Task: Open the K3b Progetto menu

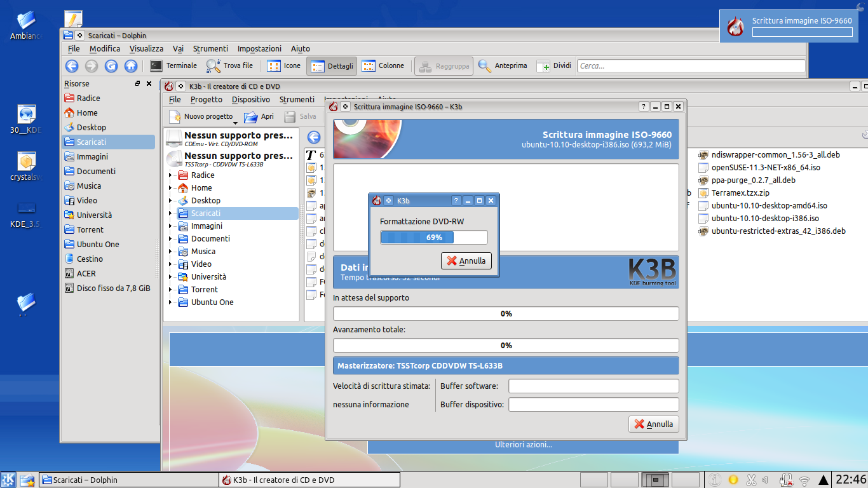Action: (207, 99)
